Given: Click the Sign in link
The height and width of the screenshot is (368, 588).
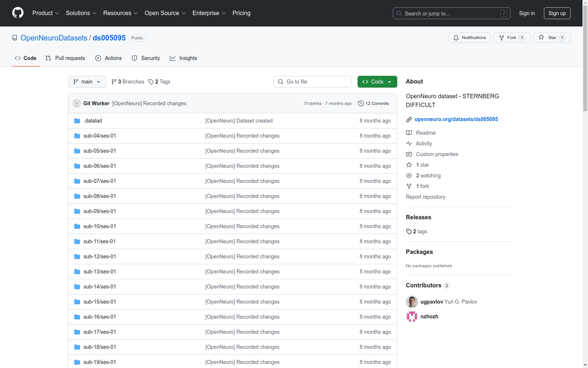Looking at the screenshot, I should click(527, 13).
